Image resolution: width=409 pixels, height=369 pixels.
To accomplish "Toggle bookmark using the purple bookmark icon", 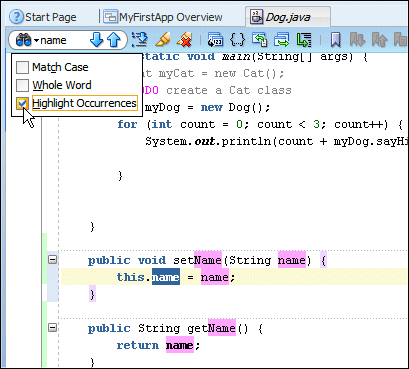I will pyautogui.click(x=335, y=40).
